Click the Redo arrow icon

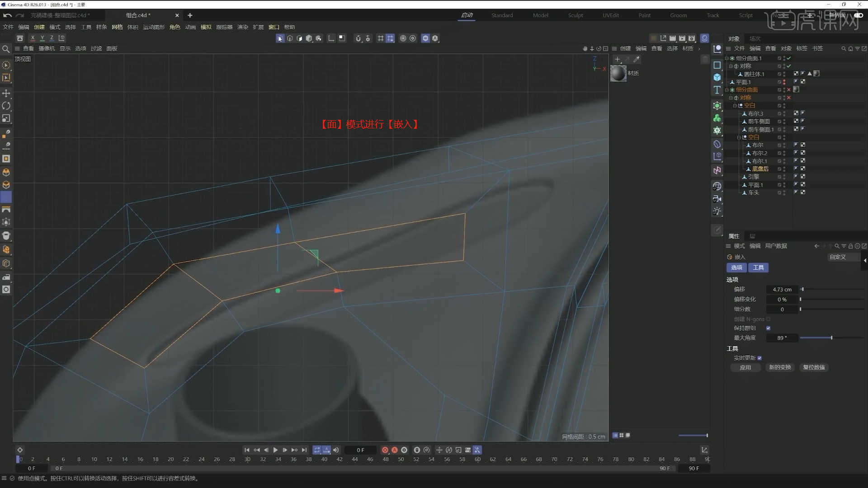click(20, 15)
